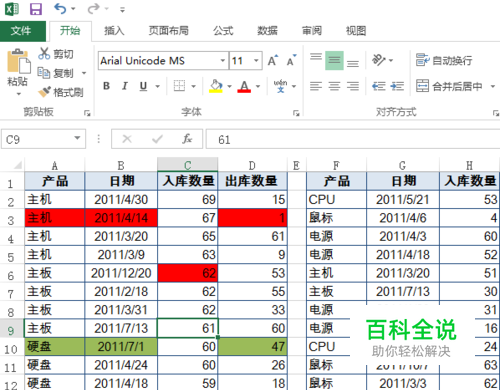Expand the 粘贴 paste options arrow
500x390 pixels.
(19, 94)
